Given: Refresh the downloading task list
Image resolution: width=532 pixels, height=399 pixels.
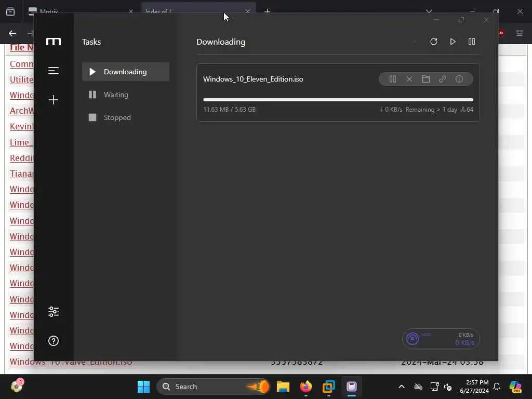Looking at the screenshot, I should tap(434, 42).
